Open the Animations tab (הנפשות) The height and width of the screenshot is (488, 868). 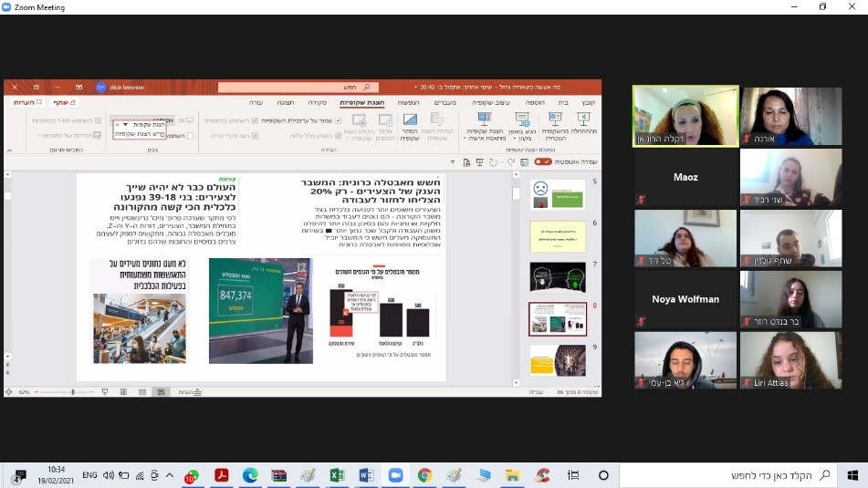click(x=409, y=102)
